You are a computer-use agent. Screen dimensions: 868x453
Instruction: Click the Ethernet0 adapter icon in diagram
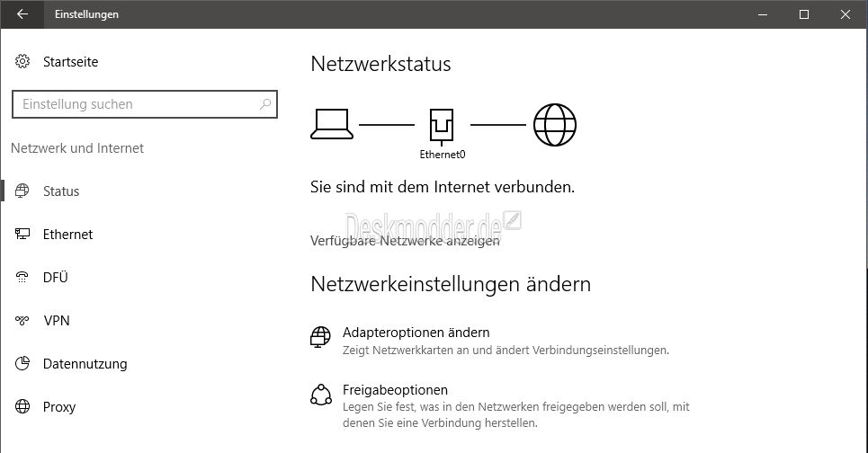click(x=442, y=126)
